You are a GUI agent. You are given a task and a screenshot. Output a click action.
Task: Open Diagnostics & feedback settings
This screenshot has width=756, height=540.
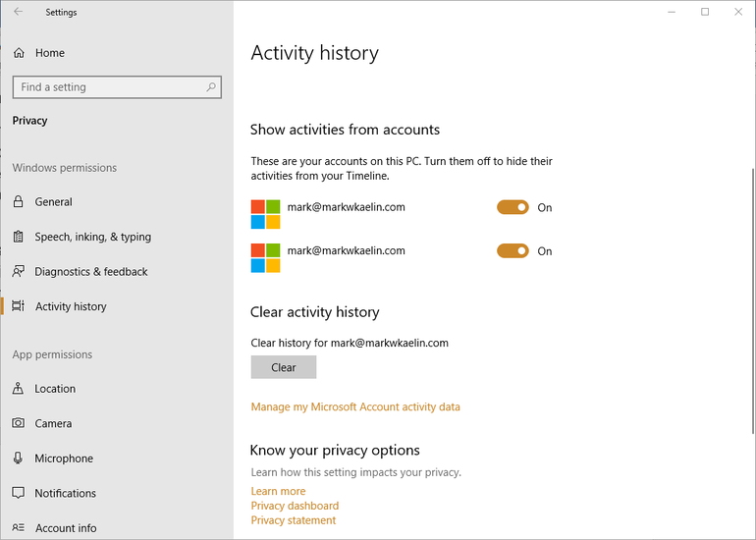(x=91, y=271)
